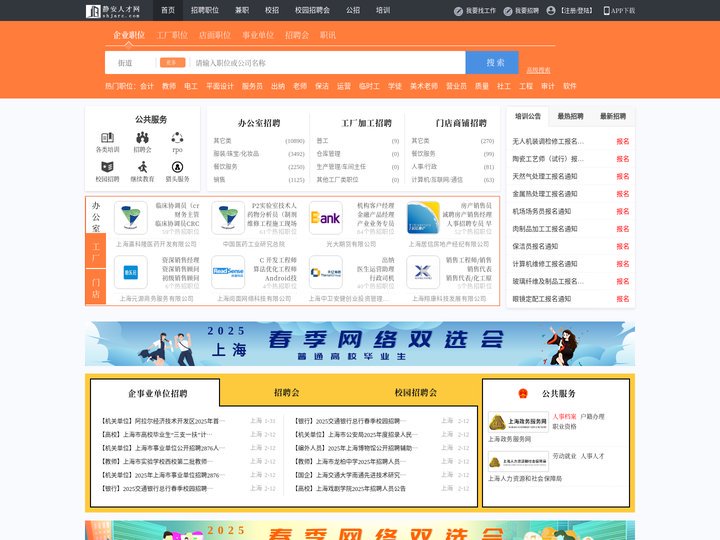Image resolution: width=720 pixels, height=540 pixels.
Task: Click the blue-yellow real-estate agency company logo
Action: pyautogui.click(x=423, y=218)
